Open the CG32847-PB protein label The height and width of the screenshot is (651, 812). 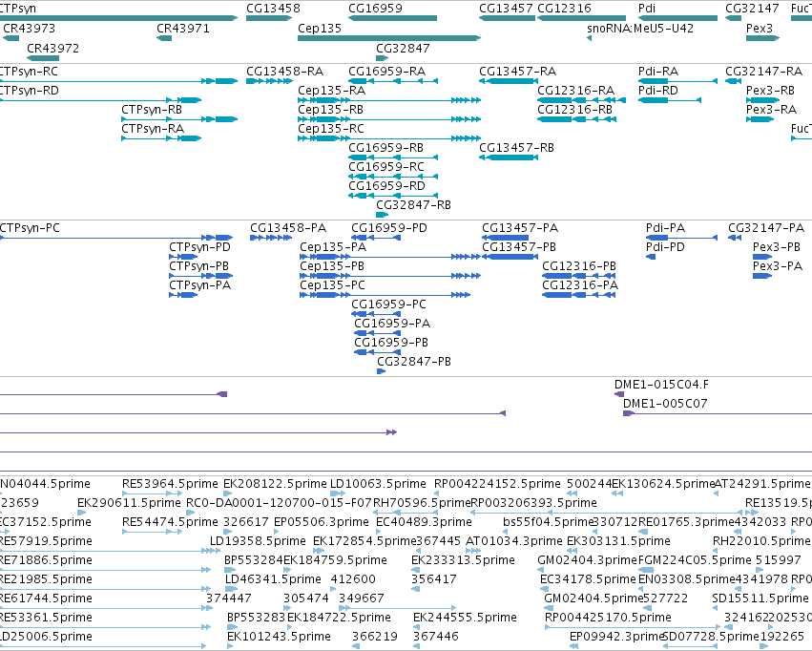tap(414, 362)
